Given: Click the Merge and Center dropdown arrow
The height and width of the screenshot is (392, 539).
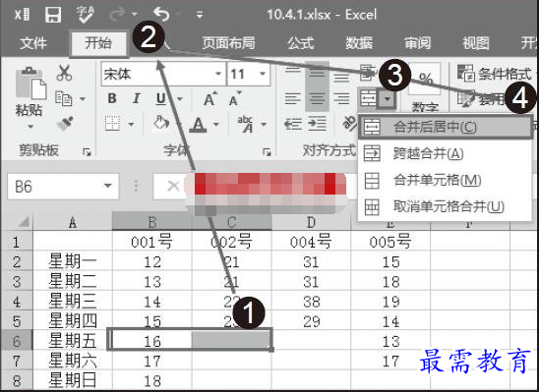Looking at the screenshot, I should point(388,99).
